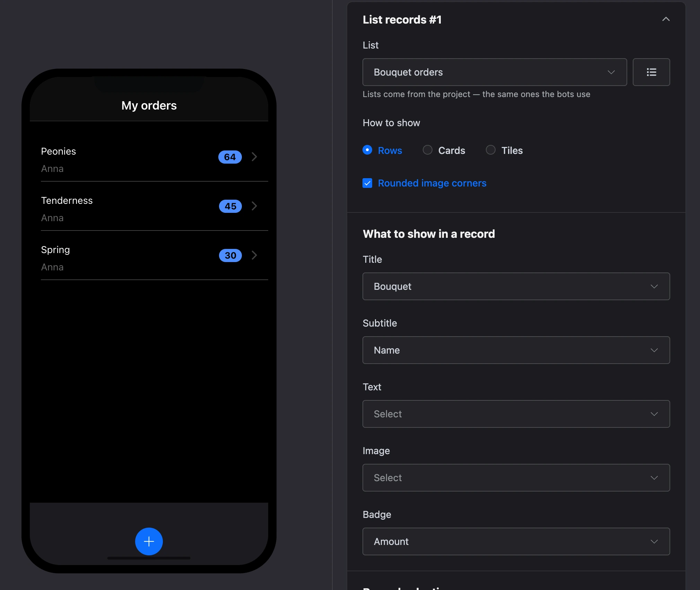700x590 pixels.
Task: Open the Peonies order row
Action: (149, 157)
